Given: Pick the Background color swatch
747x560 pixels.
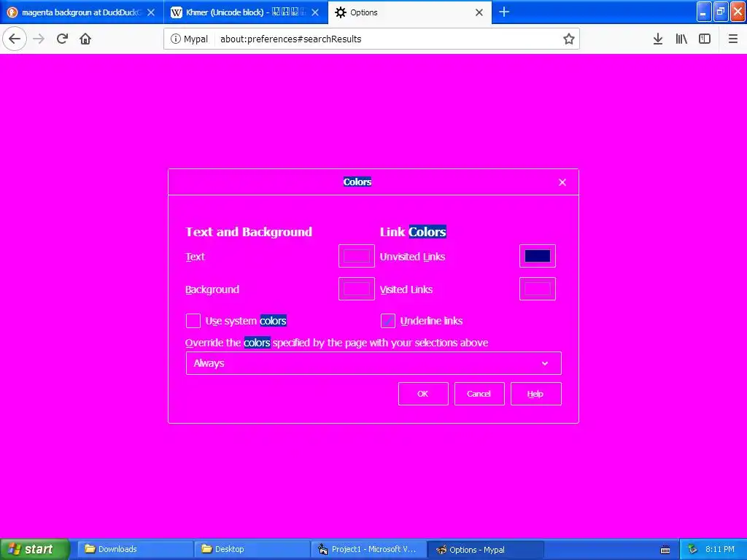Looking at the screenshot, I should point(356,289).
